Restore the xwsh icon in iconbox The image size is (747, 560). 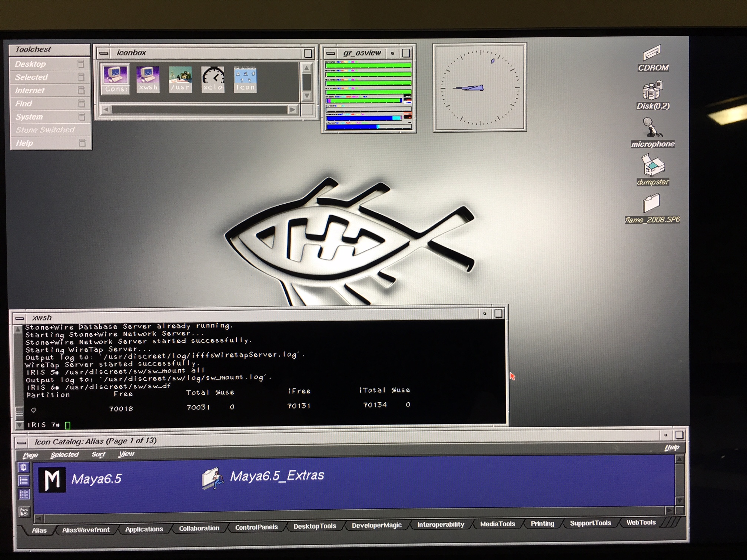pyautogui.click(x=148, y=79)
